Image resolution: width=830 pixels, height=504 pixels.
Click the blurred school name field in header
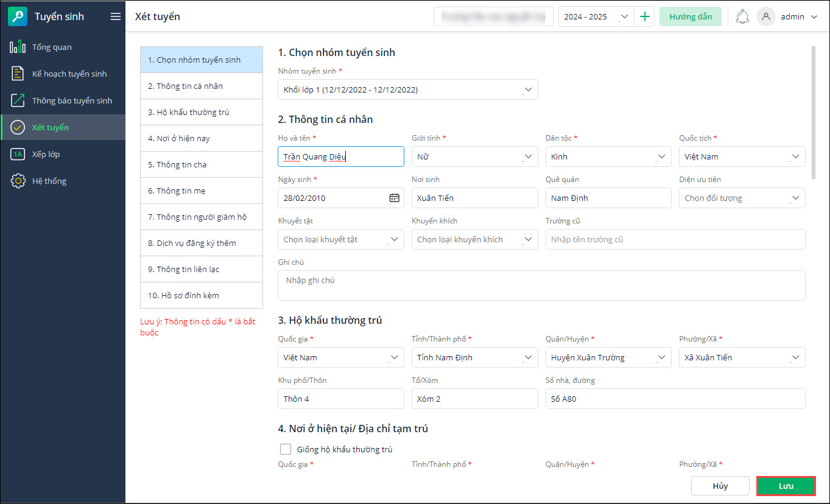coord(493,16)
